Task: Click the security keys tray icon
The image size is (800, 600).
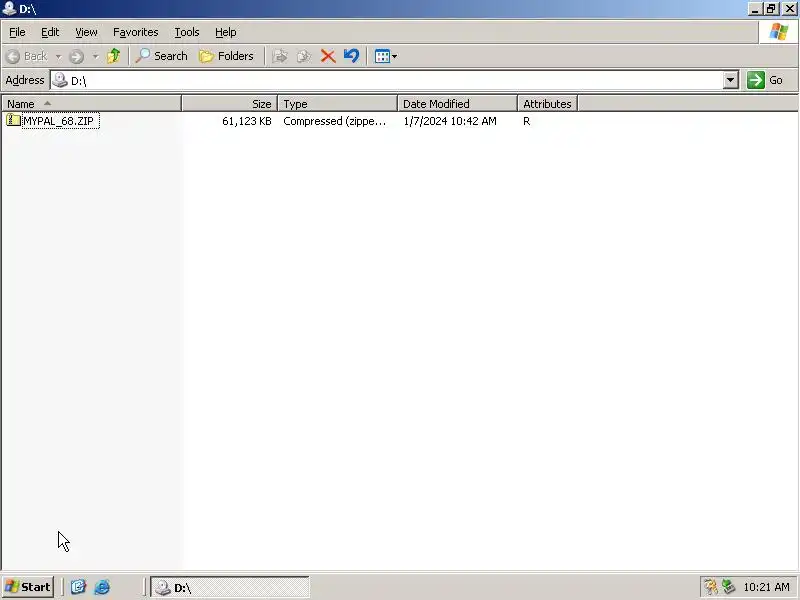Action: (x=710, y=587)
